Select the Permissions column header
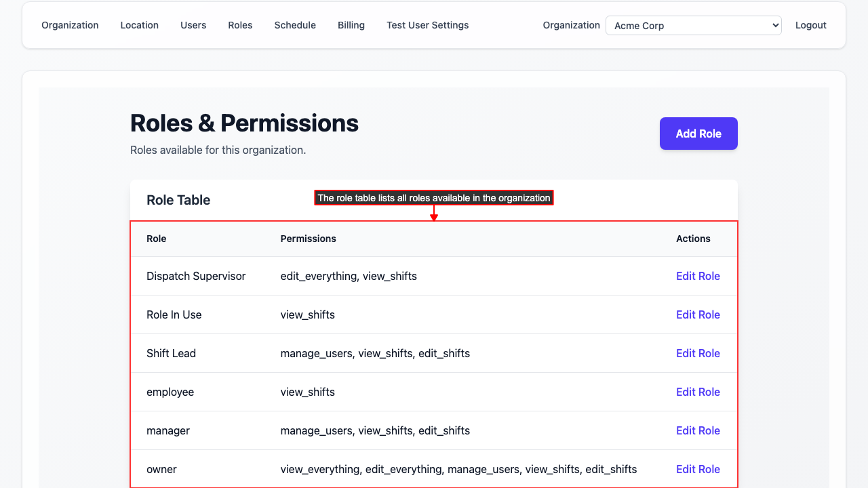 [x=308, y=239]
